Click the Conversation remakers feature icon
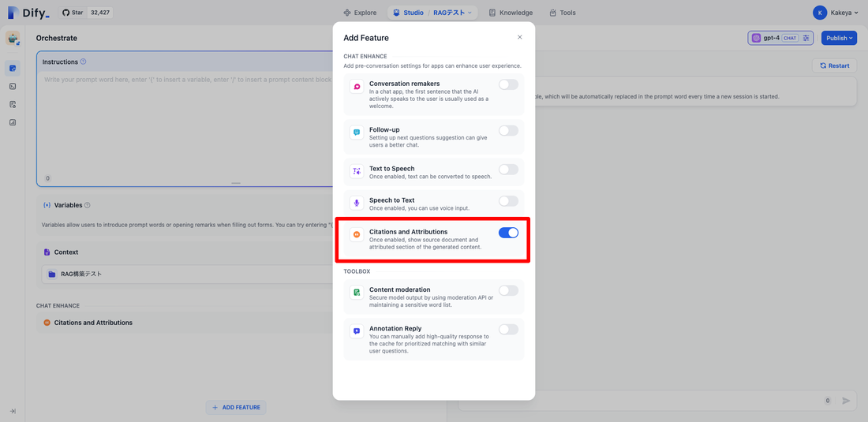Viewport: 868px width, 422px height. pos(357,87)
